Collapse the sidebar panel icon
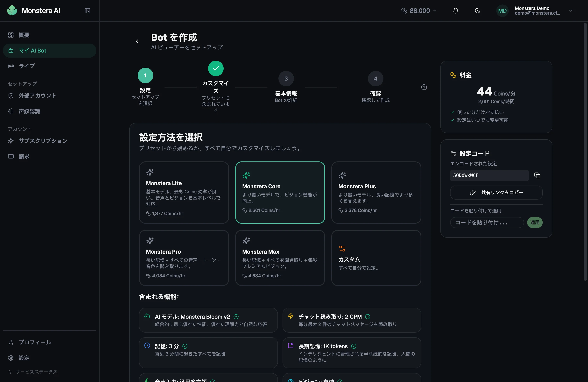 tap(87, 11)
